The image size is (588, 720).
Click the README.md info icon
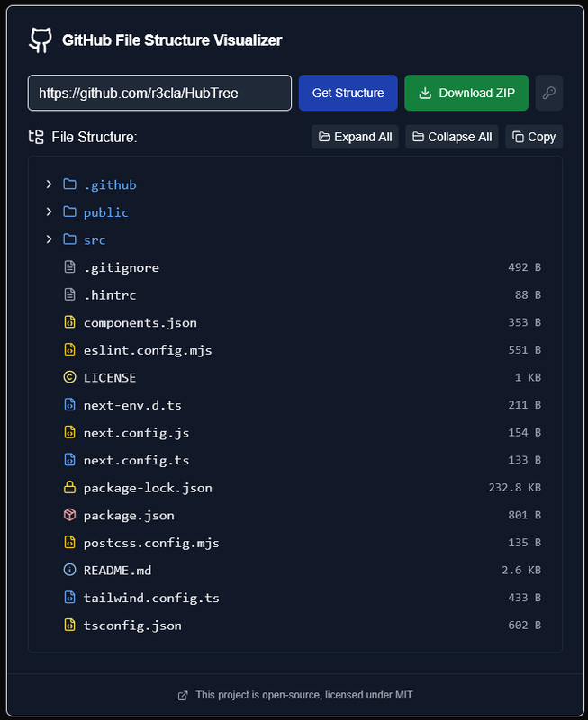pyautogui.click(x=69, y=570)
